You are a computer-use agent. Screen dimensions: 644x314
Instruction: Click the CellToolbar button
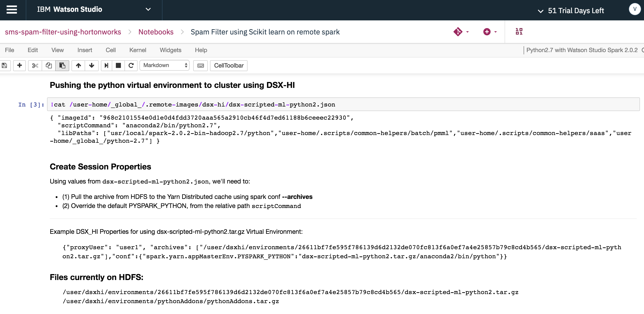pos(229,65)
